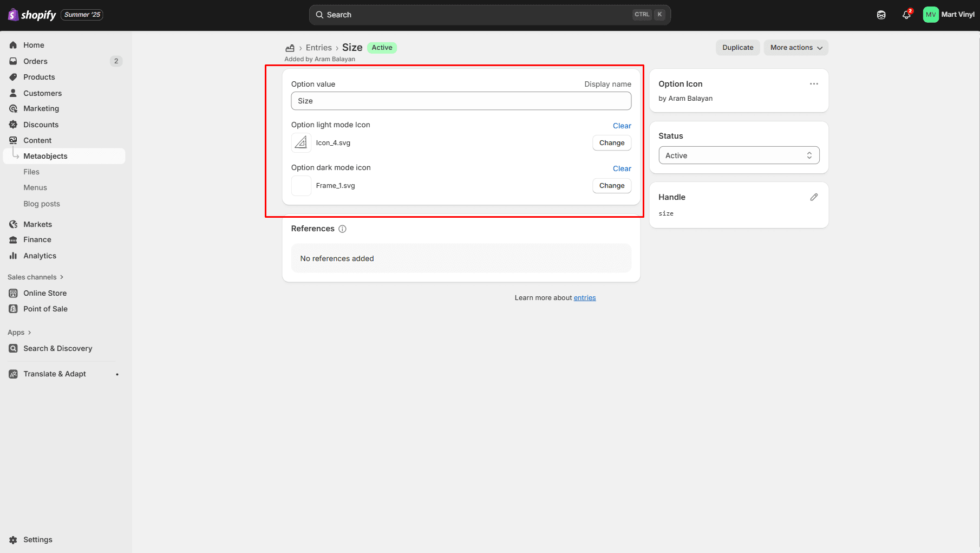Viewport: 980px width, 553px height.
Task: Click the References info icon
Action: click(342, 229)
